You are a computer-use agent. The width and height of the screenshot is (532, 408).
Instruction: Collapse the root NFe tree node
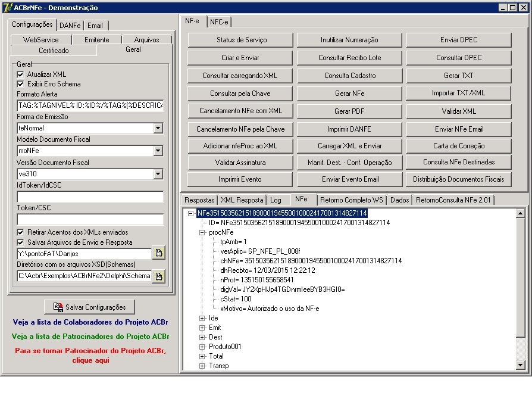tap(190, 213)
